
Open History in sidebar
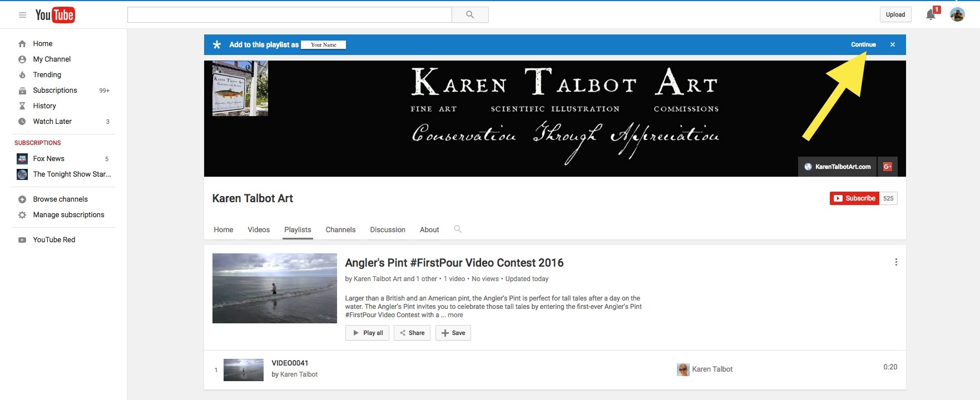click(44, 106)
